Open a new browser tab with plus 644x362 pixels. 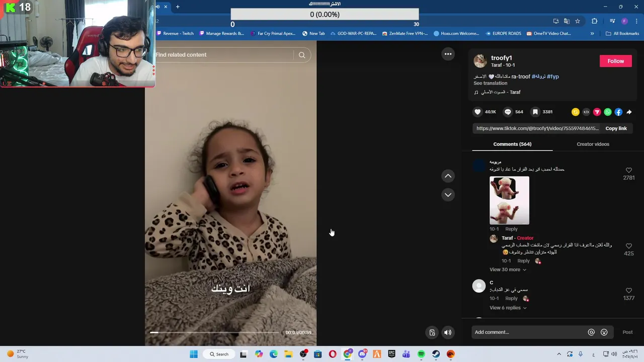tap(178, 7)
